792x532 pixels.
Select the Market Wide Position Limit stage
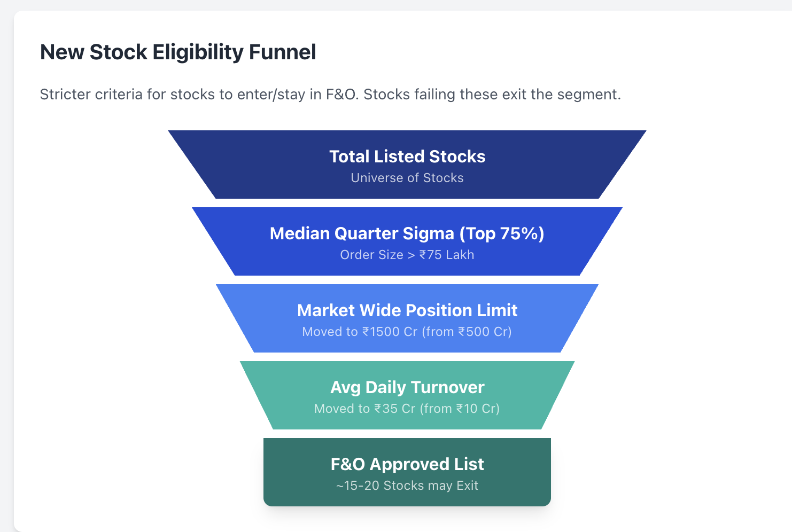tap(407, 318)
